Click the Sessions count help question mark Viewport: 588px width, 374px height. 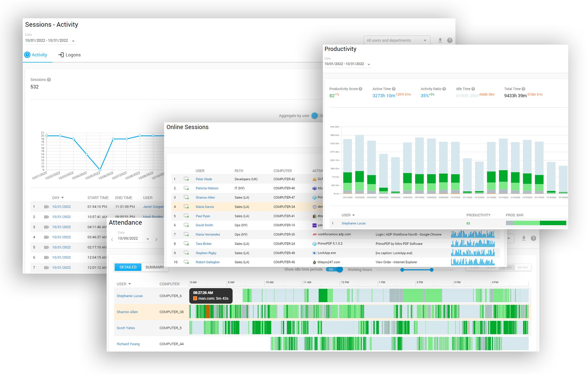[x=49, y=80]
